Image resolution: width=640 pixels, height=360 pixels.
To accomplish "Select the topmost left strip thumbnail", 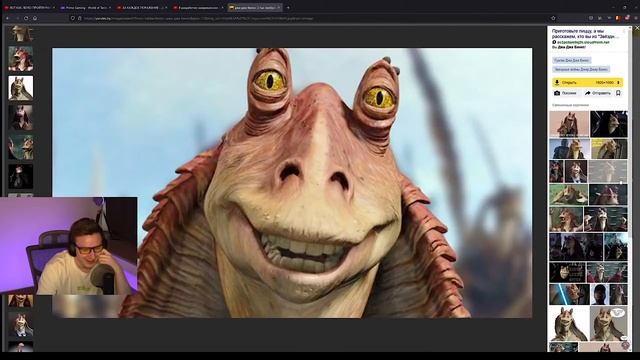I will click(x=20, y=33).
